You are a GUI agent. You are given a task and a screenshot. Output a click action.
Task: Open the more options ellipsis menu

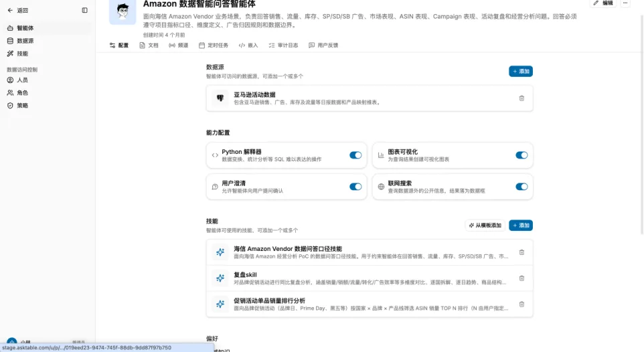pyautogui.click(x=625, y=3)
